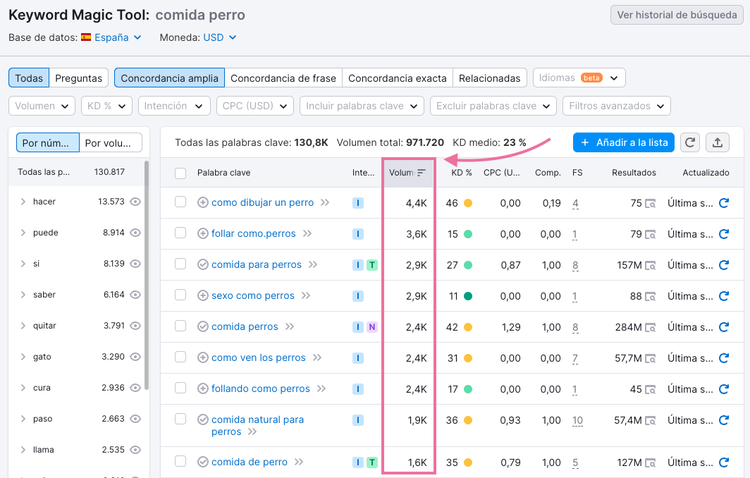Click check icon beside comida de perro
750x478 pixels.
[203, 462]
